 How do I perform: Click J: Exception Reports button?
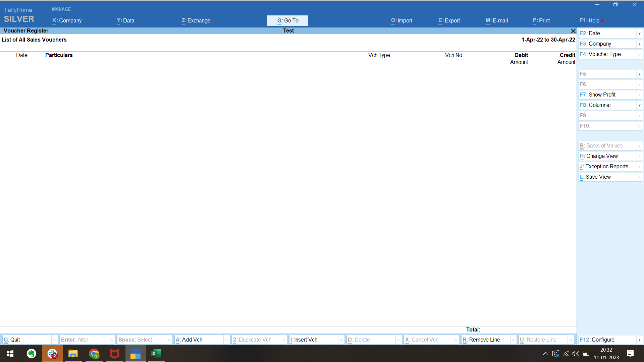pyautogui.click(x=607, y=167)
